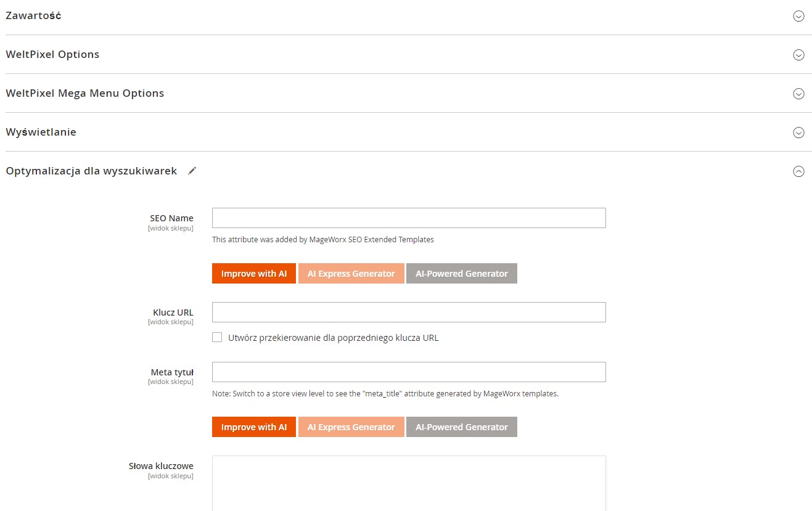
Task: Click inside the Meta tytuł input field
Action: point(408,372)
